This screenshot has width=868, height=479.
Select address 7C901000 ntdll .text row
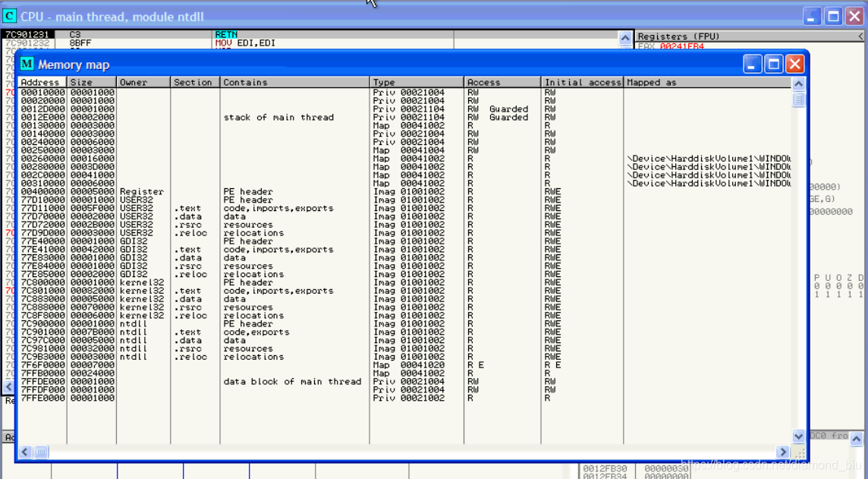(405, 332)
